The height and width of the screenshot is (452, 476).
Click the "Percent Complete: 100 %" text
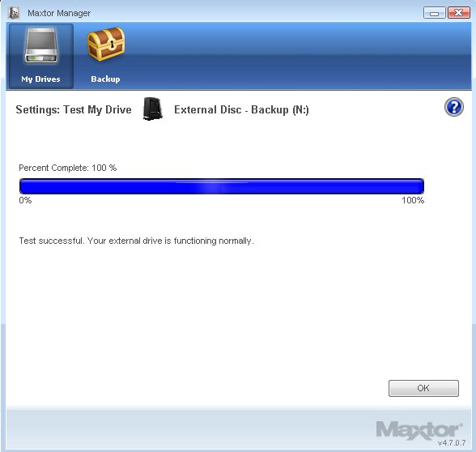(68, 168)
